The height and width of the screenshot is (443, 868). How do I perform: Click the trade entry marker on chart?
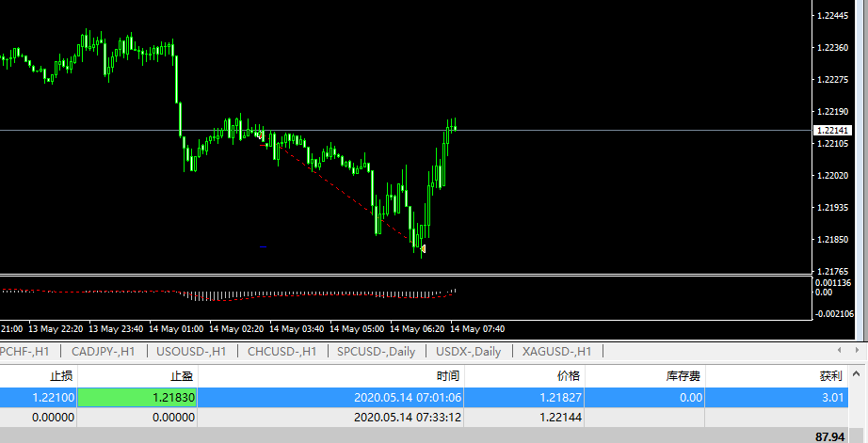point(260,134)
